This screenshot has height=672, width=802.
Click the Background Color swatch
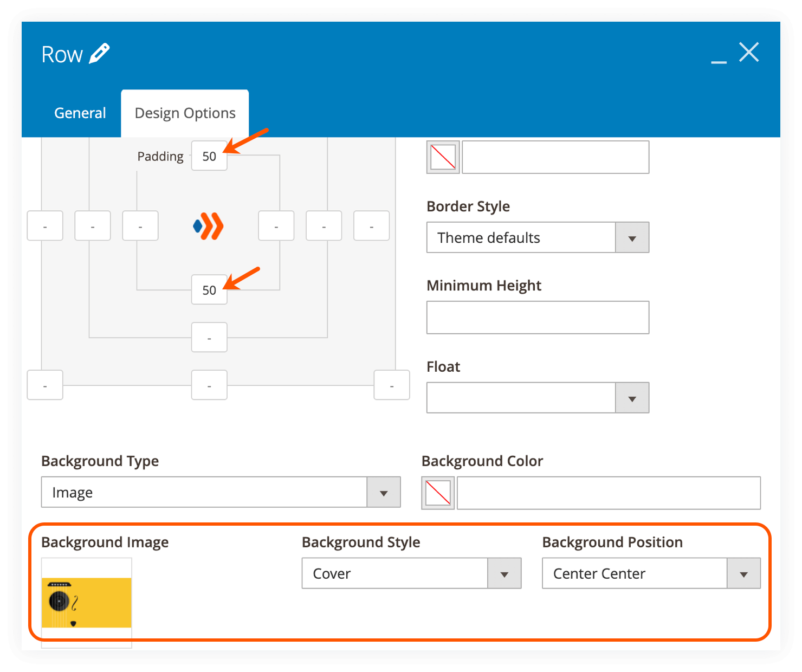tap(438, 493)
